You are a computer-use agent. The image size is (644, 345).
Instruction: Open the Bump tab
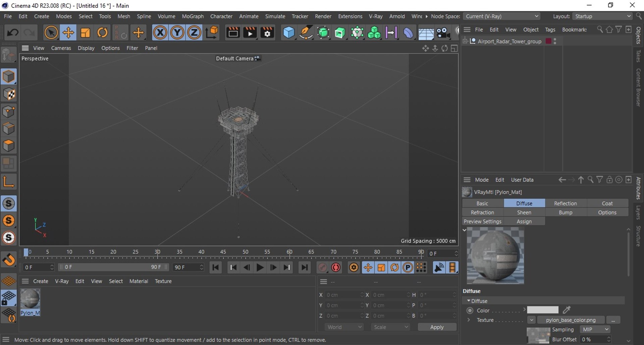click(566, 212)
